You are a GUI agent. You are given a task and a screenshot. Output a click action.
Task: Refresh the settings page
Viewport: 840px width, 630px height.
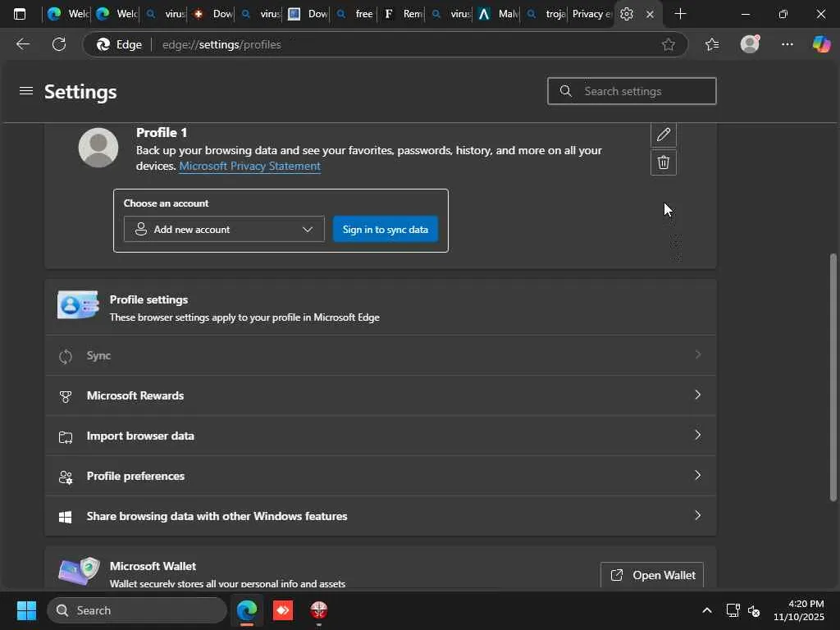click(59, 44)
